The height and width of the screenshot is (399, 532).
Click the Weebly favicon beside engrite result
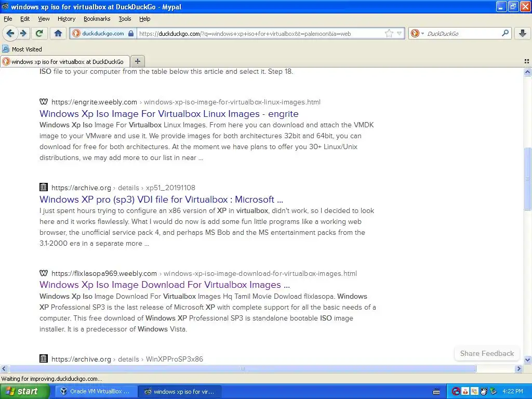(x=44, y=101)
